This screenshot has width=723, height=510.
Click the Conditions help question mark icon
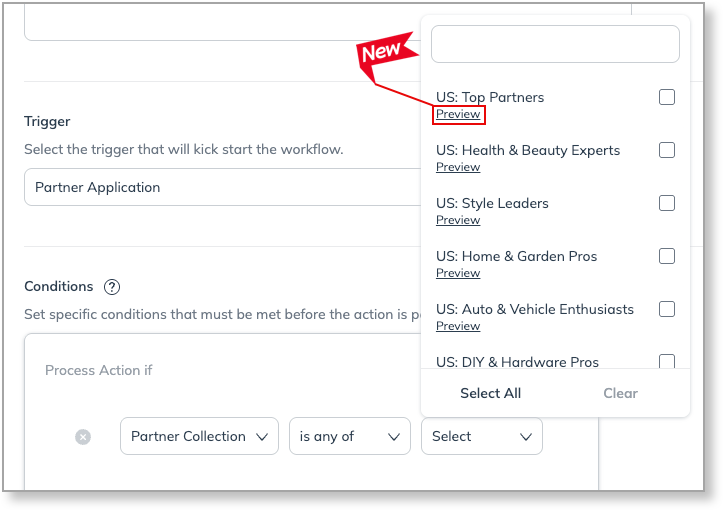112,287
